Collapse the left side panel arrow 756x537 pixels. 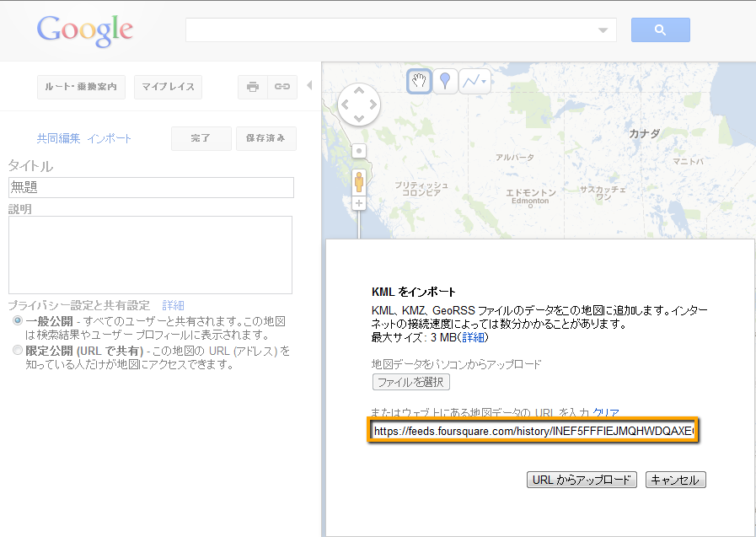(x=309, y=85)
